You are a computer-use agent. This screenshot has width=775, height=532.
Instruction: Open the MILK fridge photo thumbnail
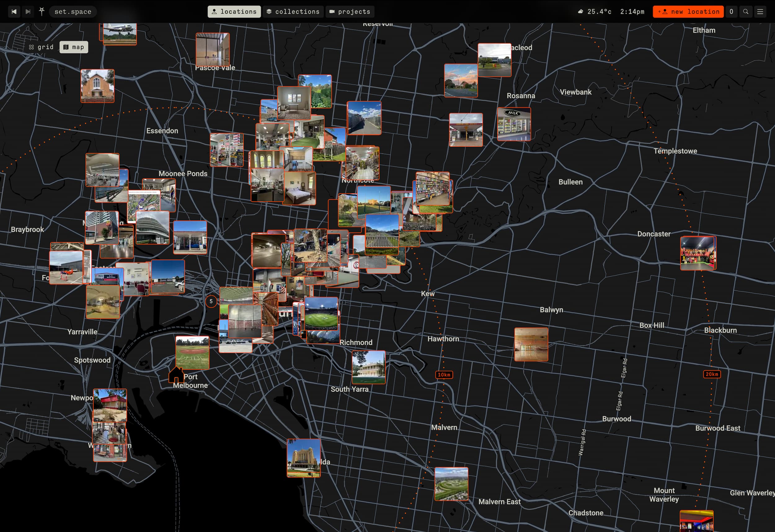click(x=514, y=124)
